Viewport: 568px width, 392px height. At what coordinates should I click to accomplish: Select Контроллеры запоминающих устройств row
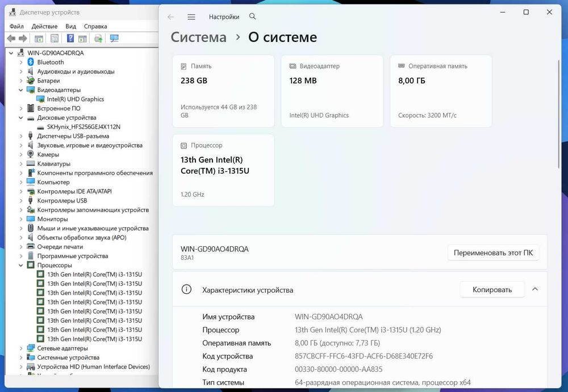pos(93,210)
